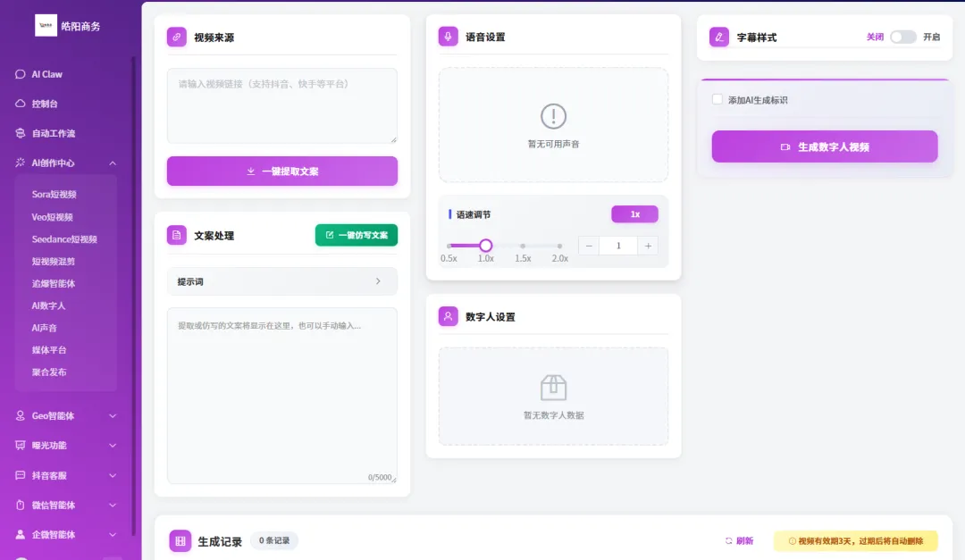
Task: Click the 语速调节 slider handle at 1.0x
Action: coord(485,245)
